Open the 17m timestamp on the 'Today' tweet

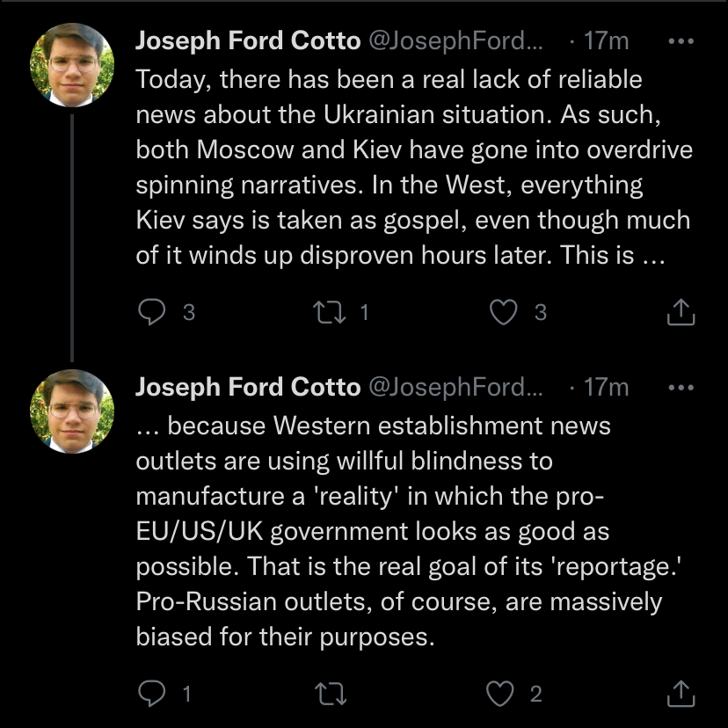pyautogui.click(x=606, y=40)
